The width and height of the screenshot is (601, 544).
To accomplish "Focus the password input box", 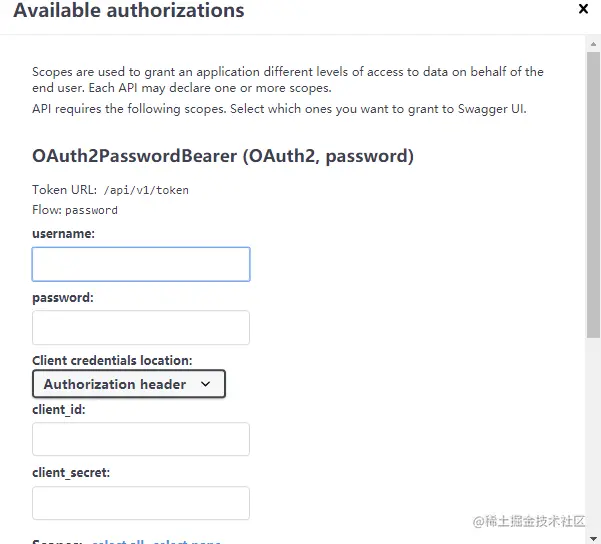I will (141, 328).
